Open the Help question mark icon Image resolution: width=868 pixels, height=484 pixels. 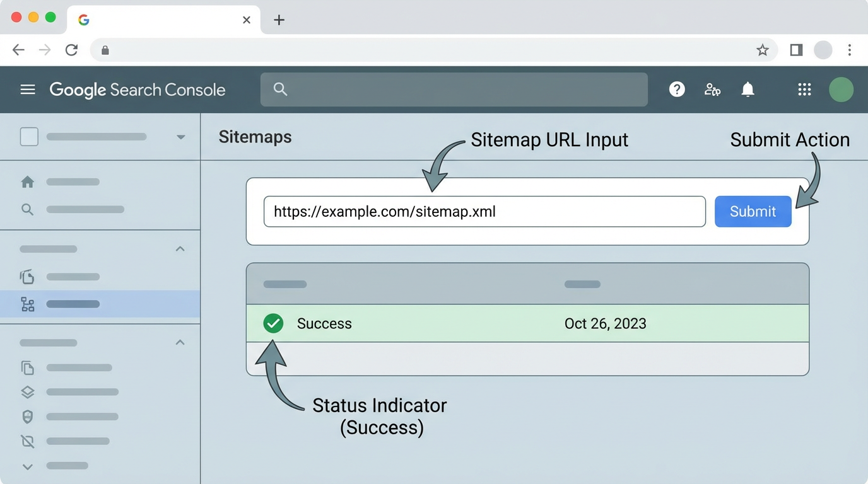pyautogui.click(x=677, y=89)
